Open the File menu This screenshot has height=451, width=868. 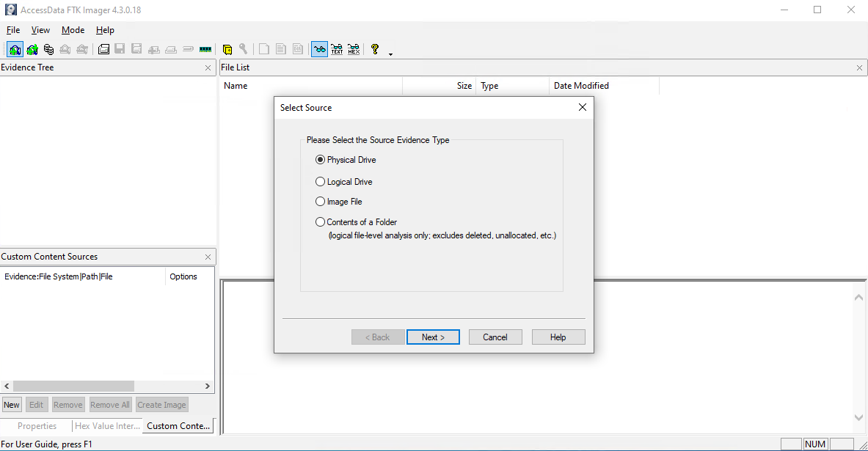[x=13, y=30]
